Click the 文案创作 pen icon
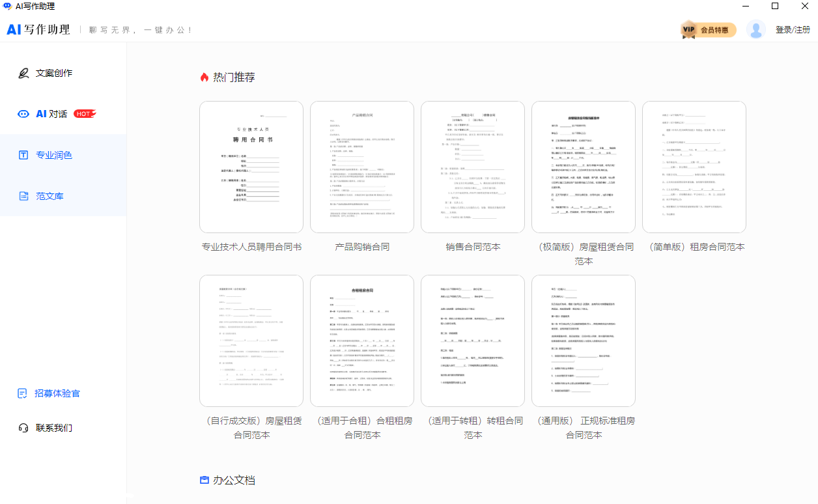This screenshot has height=504, width=818. pyautogui.click(x=23, y=73)
